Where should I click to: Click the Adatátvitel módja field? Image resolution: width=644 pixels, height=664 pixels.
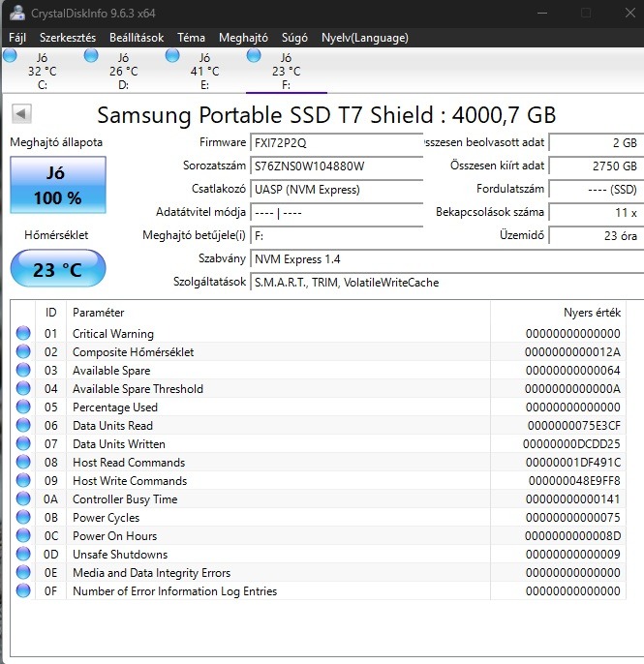[337, 213]
